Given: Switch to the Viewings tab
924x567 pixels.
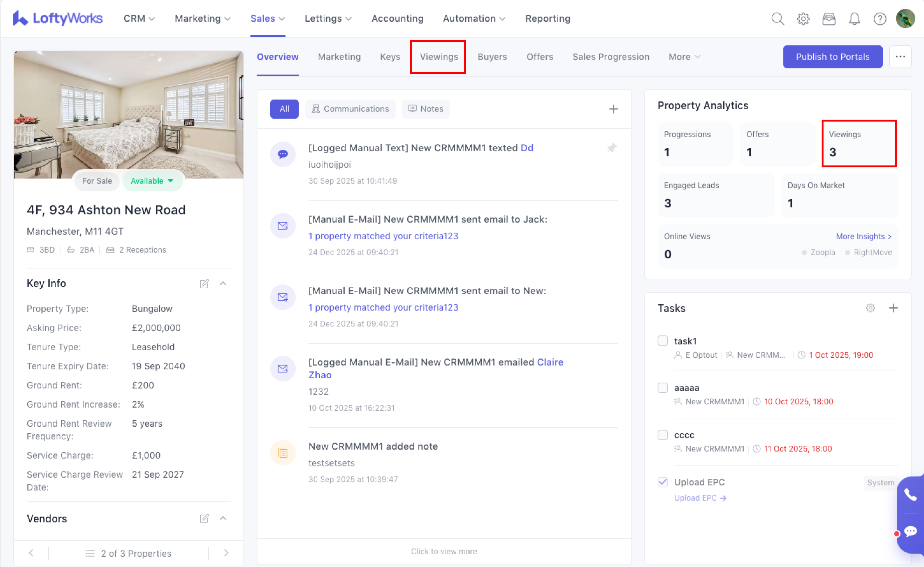Looking at the screenshot, I should pos(438,57).
